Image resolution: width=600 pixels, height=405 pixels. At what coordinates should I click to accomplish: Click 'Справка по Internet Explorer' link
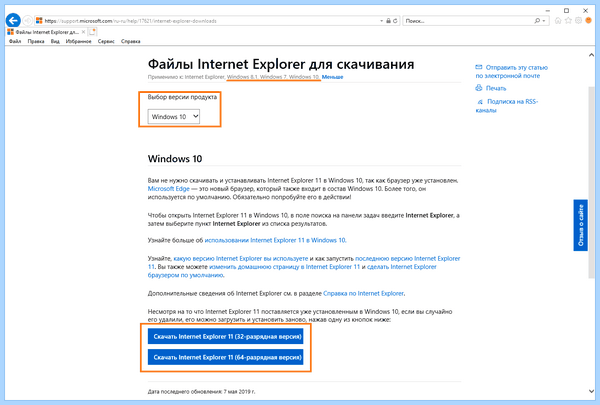(x=364, y=294)
